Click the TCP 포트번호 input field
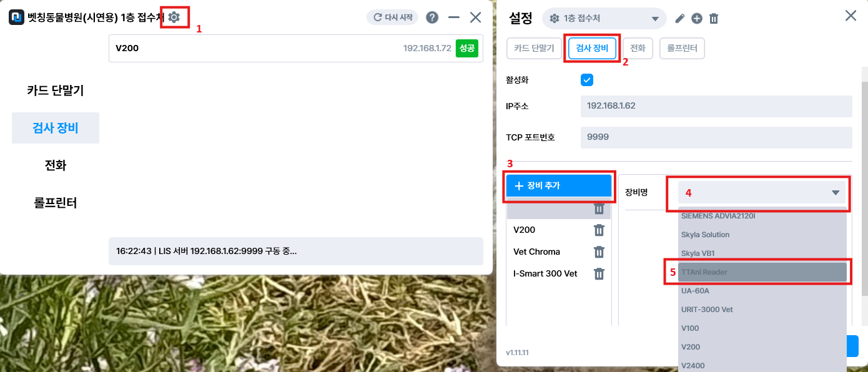The height and width of the screenshot is (372, 868). (x=716, y=137)
